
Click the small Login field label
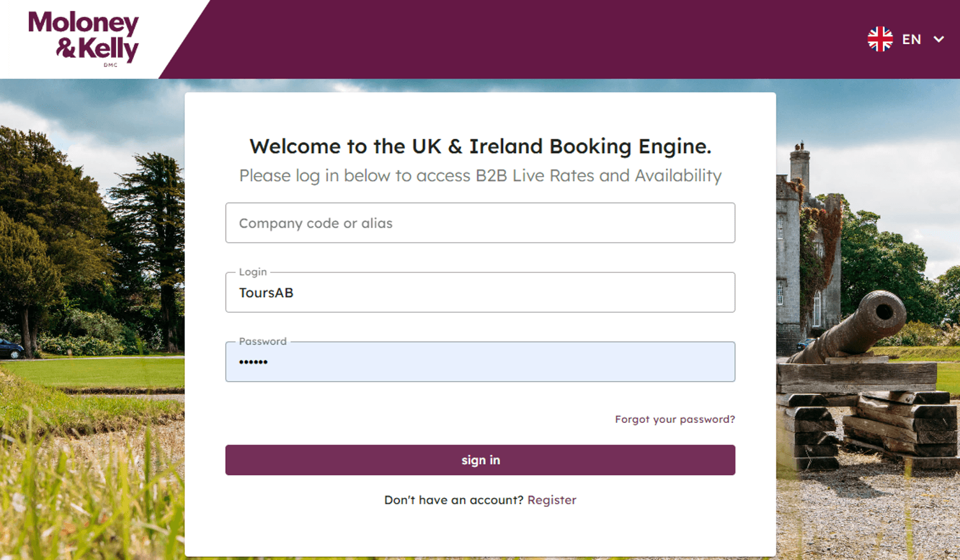(x=253, y=272)
